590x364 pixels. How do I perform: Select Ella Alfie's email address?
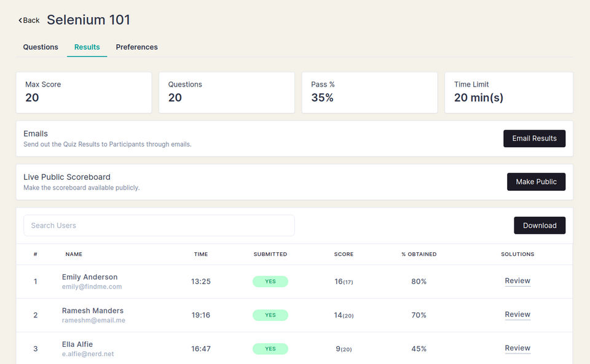click(88, 354)
